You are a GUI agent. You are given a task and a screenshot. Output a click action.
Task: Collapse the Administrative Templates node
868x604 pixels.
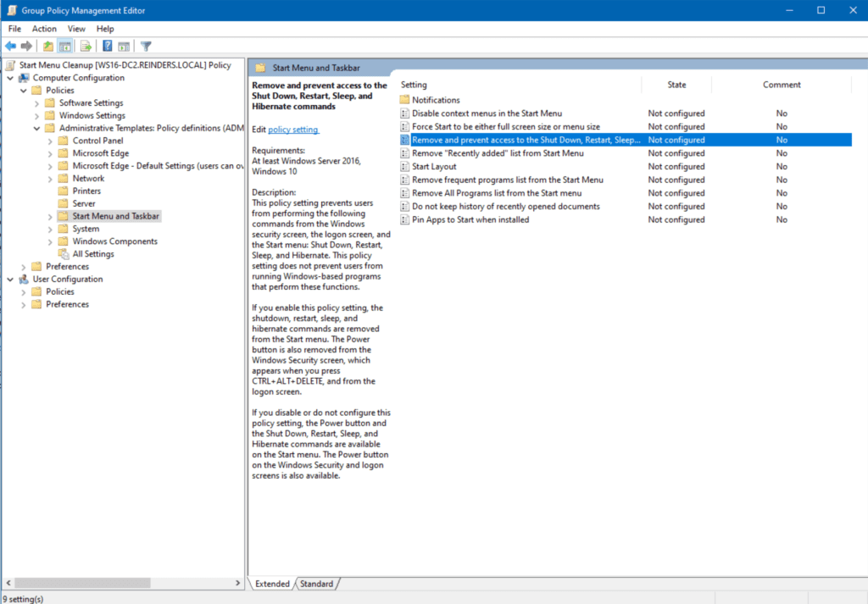coord(36,128)
